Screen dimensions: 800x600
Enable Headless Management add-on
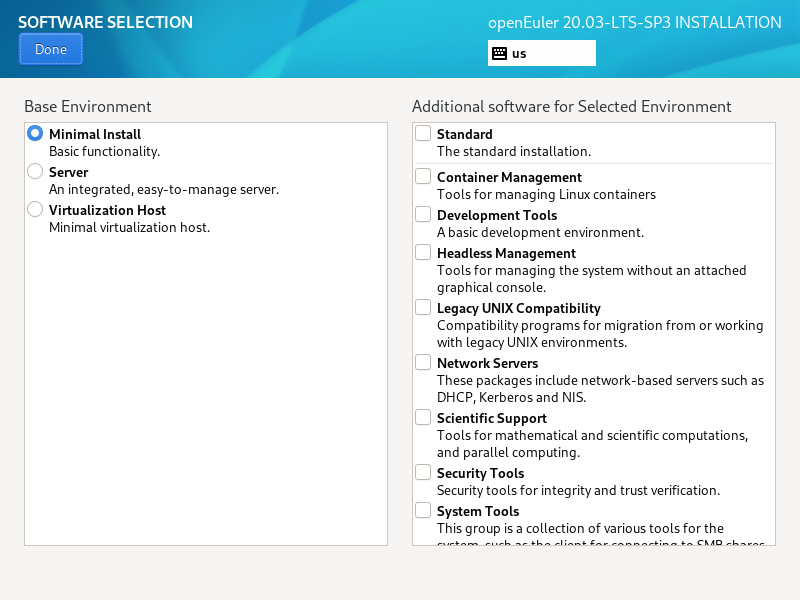(x=423, y=252)
